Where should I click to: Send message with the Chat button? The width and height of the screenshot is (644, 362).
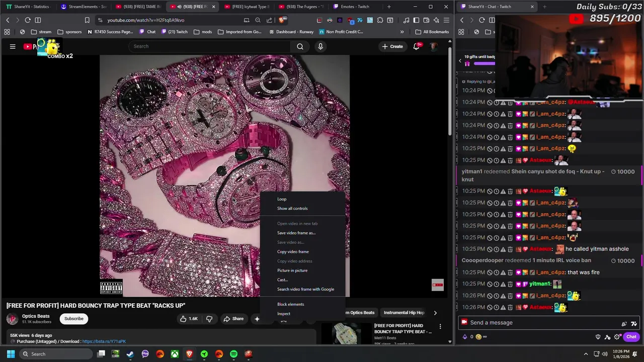[631, 337]
